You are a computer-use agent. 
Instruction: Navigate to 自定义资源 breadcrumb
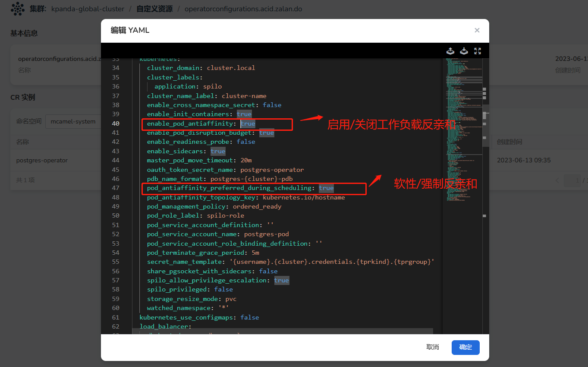point(154,9)
